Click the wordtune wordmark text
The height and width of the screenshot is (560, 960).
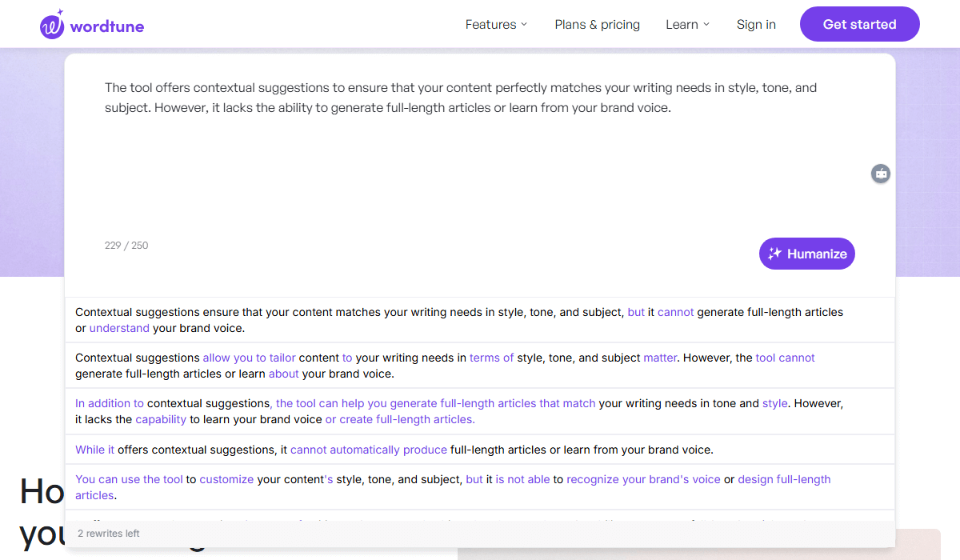[x=107, y=26]
